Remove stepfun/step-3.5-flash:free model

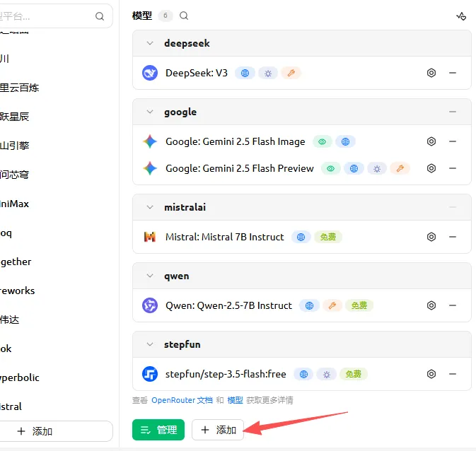point(453,374)
